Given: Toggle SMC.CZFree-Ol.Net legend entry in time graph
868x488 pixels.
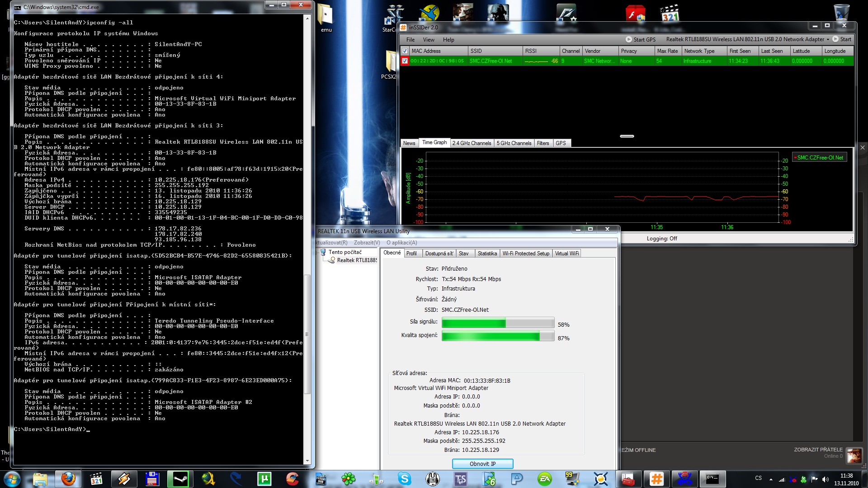Looking at the screenshot, I should tap(820, 158).
